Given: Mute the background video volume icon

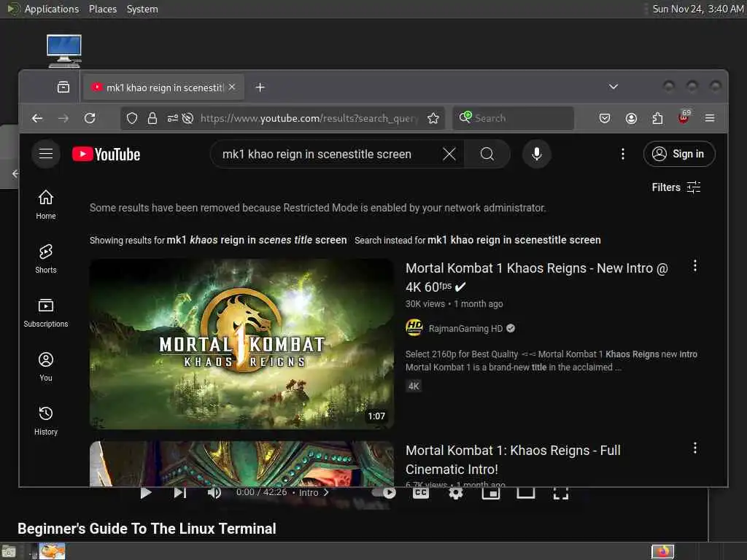Looking at the screenshot, I should (x=214, y=493).
